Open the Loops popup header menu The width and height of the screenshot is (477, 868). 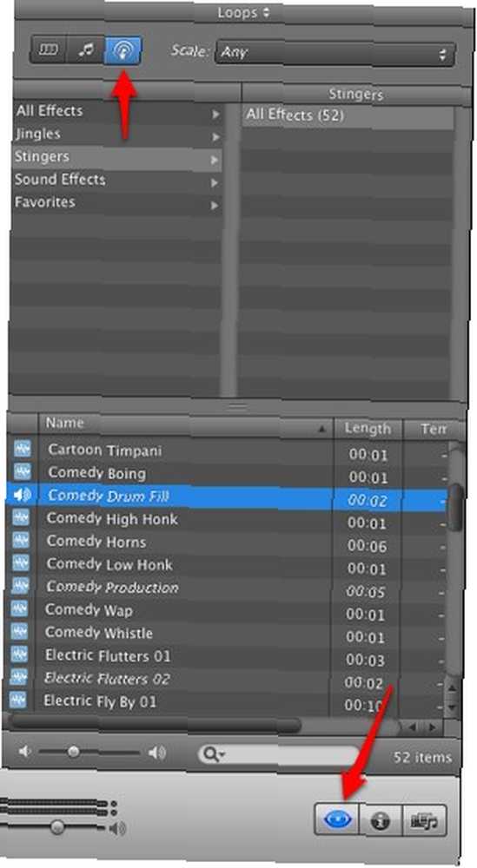click(x=243, y=12)
